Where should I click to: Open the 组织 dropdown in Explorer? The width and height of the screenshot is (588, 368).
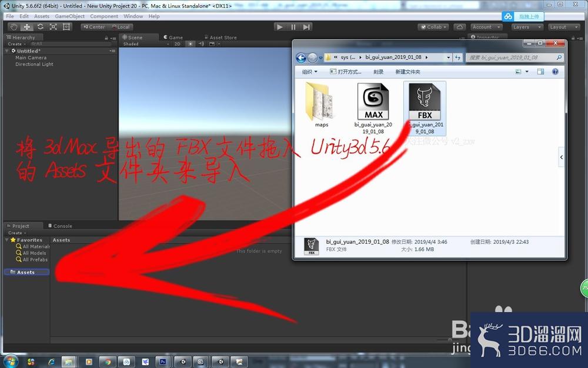click(309, 72)
